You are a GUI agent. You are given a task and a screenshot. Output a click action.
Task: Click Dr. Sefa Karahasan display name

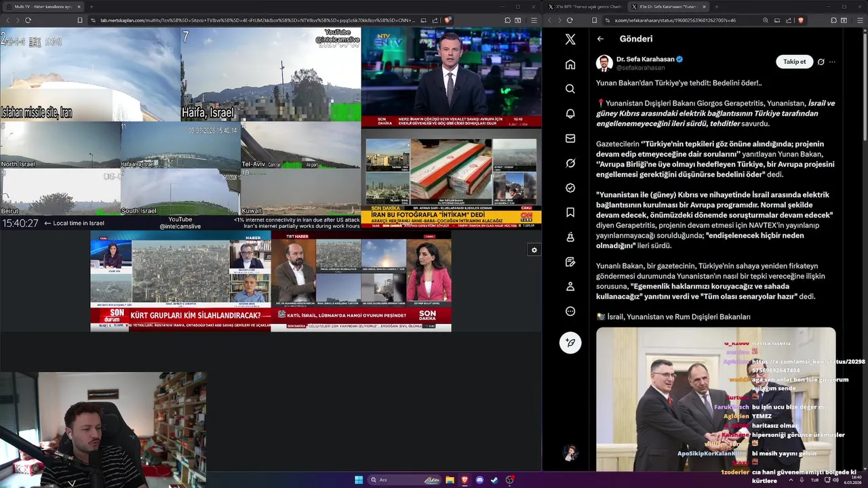click(x=645, y=60)
